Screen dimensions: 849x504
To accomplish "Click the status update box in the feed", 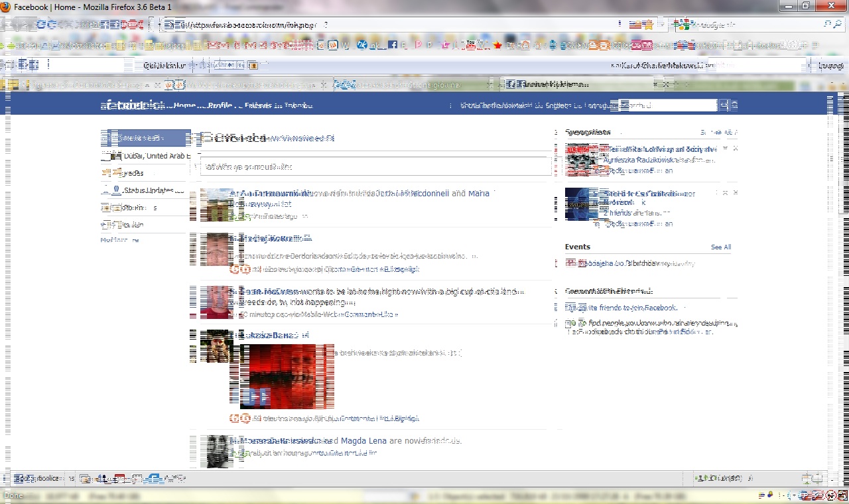I will (x=376, y=166).
